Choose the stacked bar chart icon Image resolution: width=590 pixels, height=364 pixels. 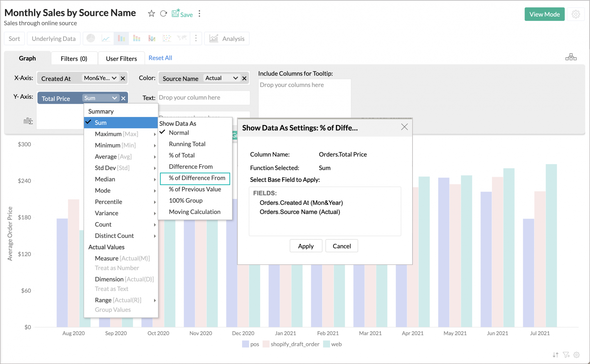[137, 38]
